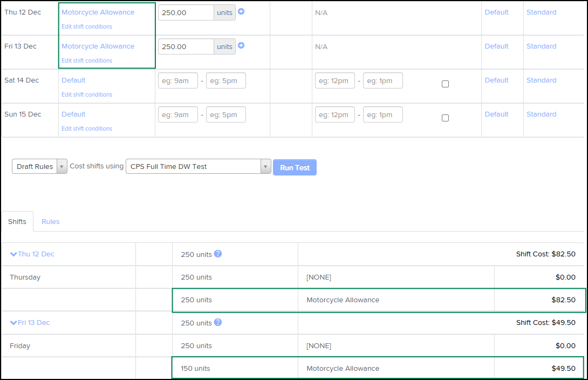The image size is (588, 380).
Task: Tick the checkbox on Sat 14 Dec row
Action: (445, 84)
